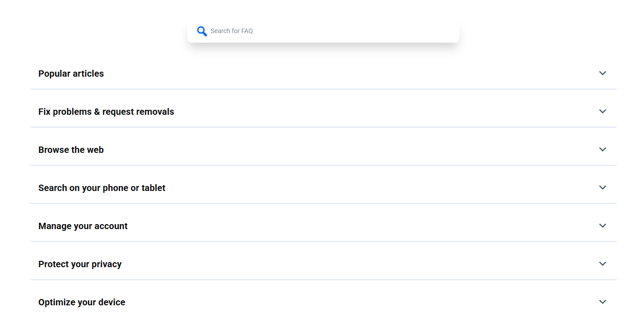Click the down arrow for Manage your account
The height and width of the screenshot is (328, 644).
coord(602,226)
